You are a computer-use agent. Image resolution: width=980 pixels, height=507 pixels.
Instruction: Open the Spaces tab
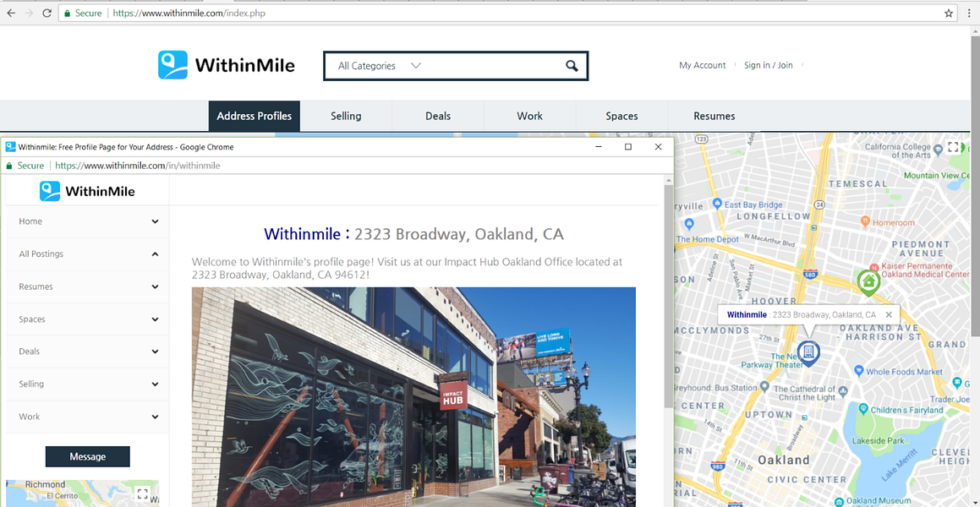coord(621,116)
